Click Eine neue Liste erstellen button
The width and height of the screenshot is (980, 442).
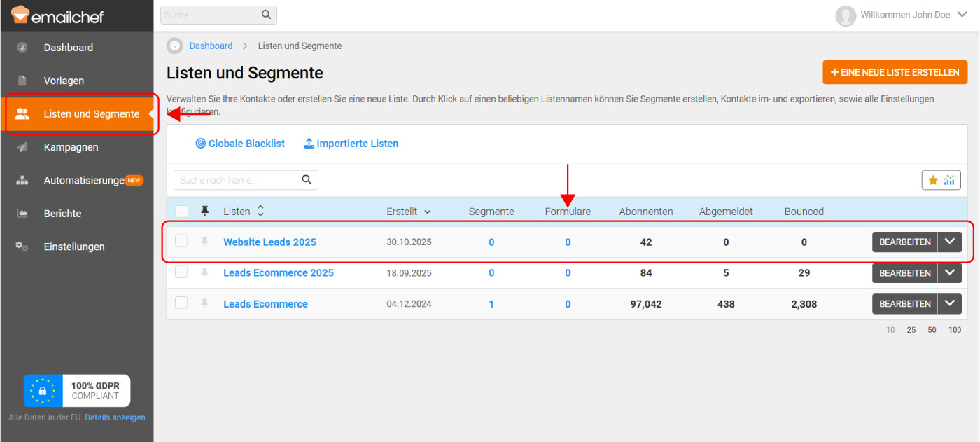click(x=895, y=72)
